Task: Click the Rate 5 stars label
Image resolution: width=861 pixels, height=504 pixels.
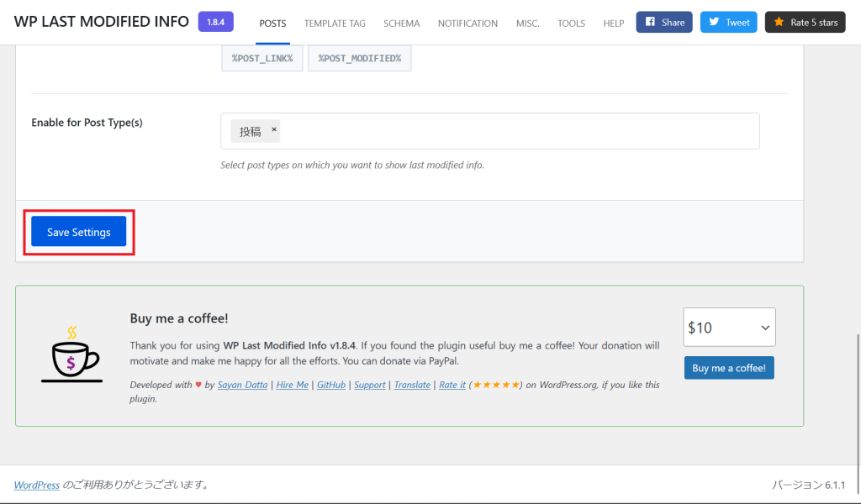Action: [x=814, y=23]
